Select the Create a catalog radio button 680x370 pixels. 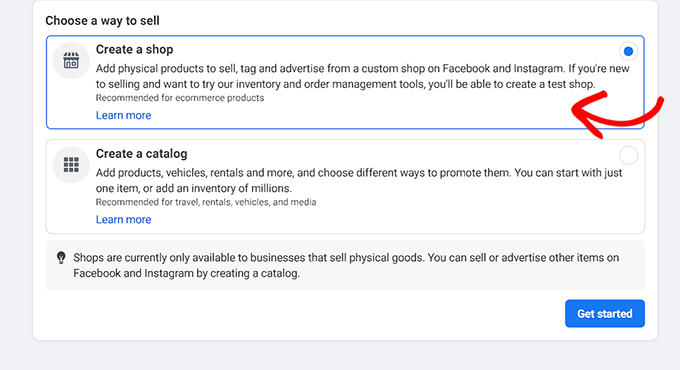[628, 155]
